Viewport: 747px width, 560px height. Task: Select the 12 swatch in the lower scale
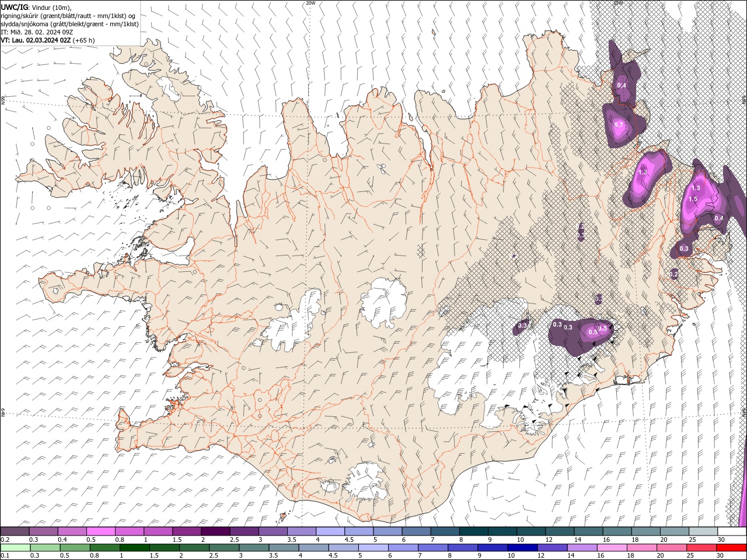point(552,548)
